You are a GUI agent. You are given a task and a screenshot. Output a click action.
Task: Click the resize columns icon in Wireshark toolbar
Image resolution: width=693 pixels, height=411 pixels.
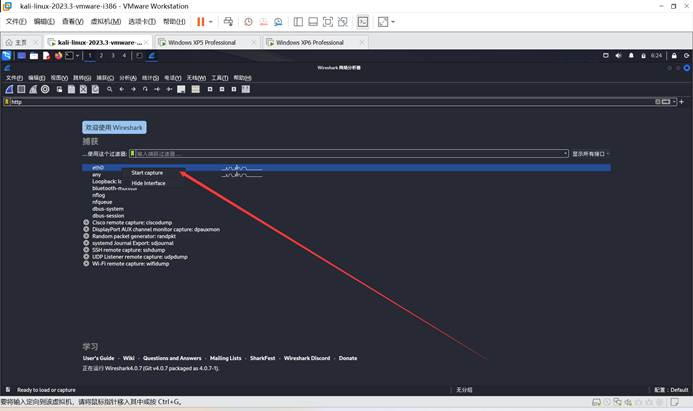246,89
